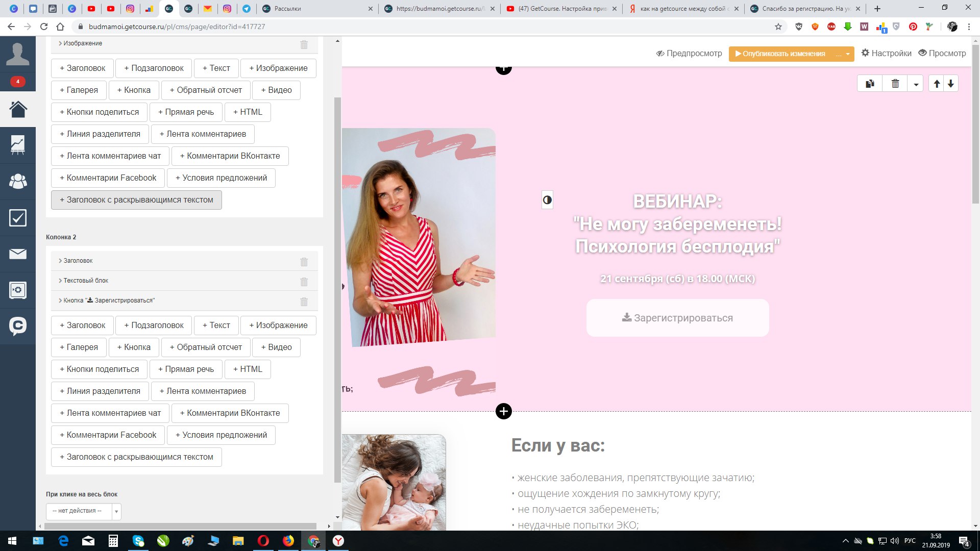Reload the page in browser
The height and width of the screenshot is (551, 980).
pyautogui.click(x=44, y=27)
